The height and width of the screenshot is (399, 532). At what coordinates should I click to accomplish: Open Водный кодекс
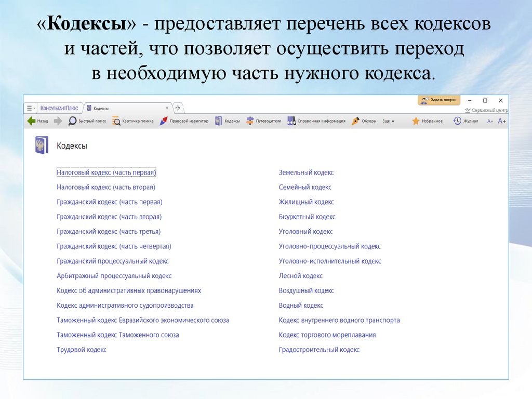[301, 305]
